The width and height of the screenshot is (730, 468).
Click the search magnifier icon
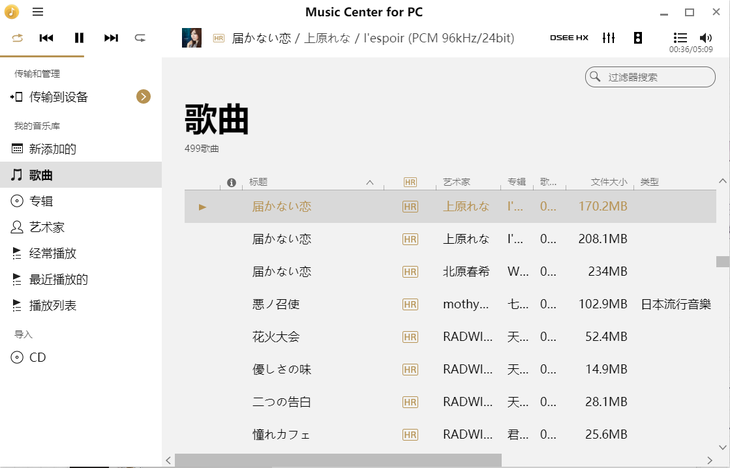click(x=595, y=76)
